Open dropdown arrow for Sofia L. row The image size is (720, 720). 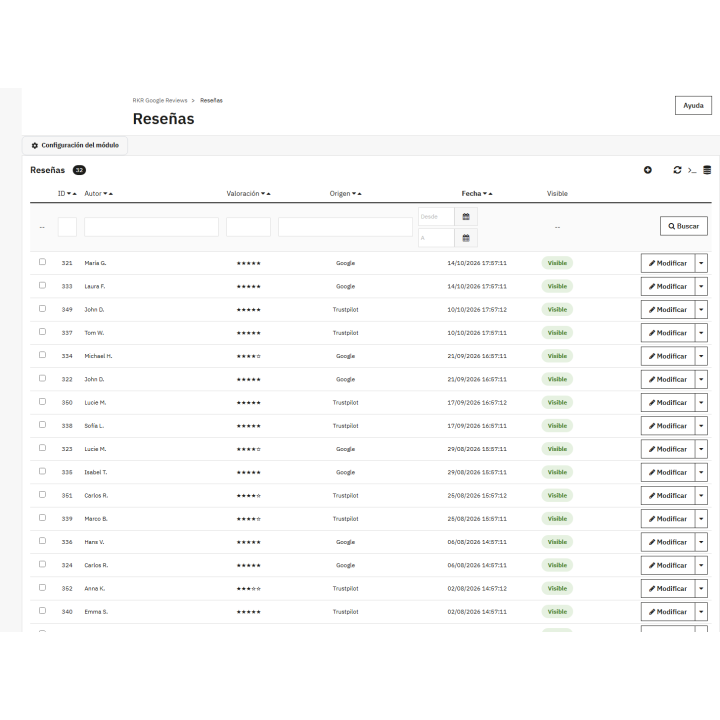point(701,426)
